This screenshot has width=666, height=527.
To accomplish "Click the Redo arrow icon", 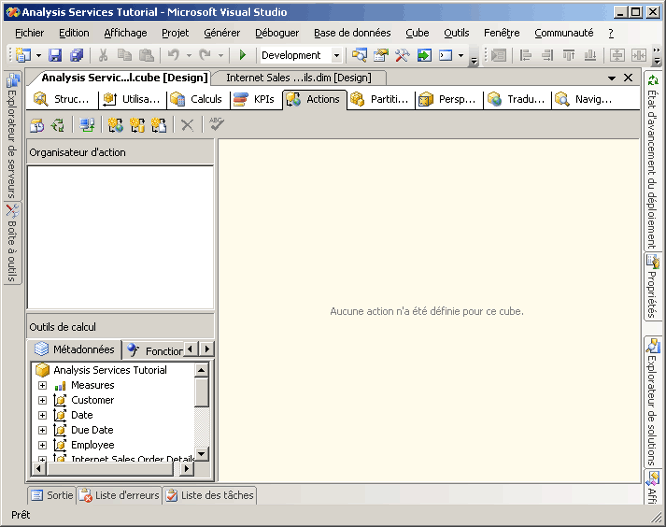I will click(205, 55).
